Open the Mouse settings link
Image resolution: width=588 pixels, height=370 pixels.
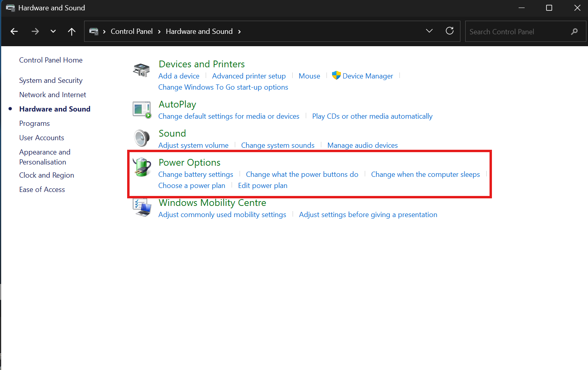click(x=309, y=76)
